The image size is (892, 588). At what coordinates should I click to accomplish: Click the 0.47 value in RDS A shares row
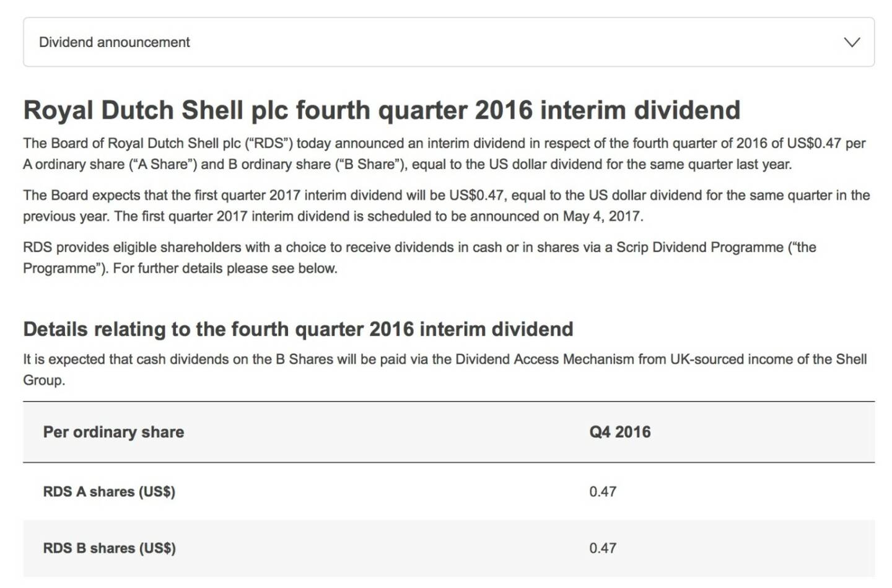(603, 491)
